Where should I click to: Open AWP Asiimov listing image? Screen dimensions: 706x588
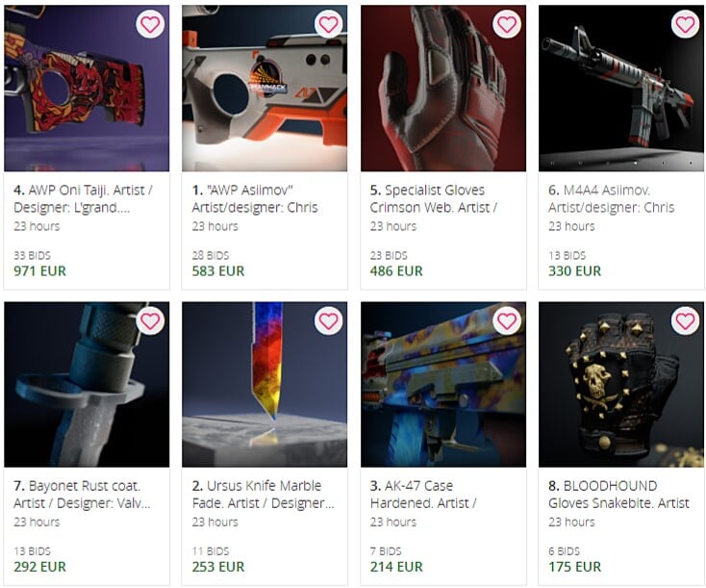click(x=265, y=89)
